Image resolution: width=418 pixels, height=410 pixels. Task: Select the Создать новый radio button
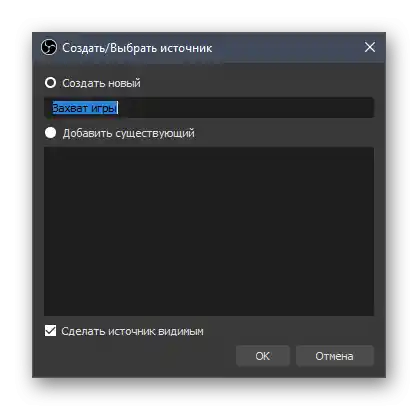50,83
